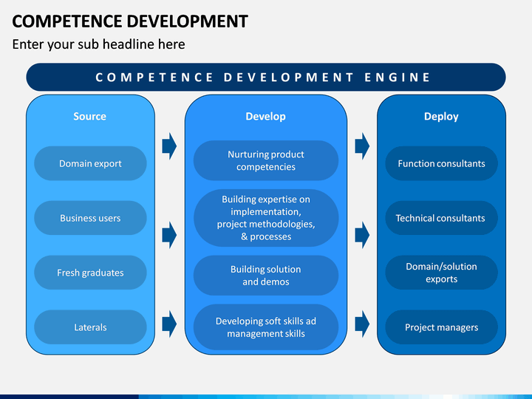Select the 'COMPETENCE DEVELOPMENT ENGINE' banner

click(x=266, y=77)
